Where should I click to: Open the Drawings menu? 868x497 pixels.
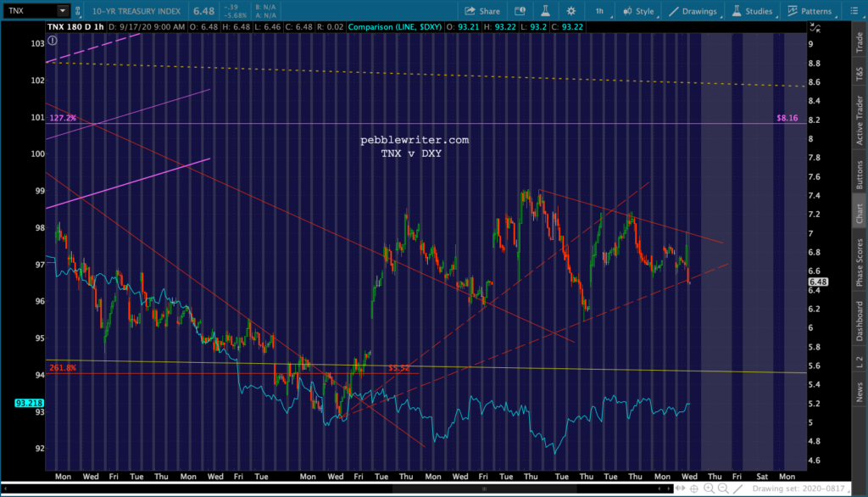pos(693,11)
